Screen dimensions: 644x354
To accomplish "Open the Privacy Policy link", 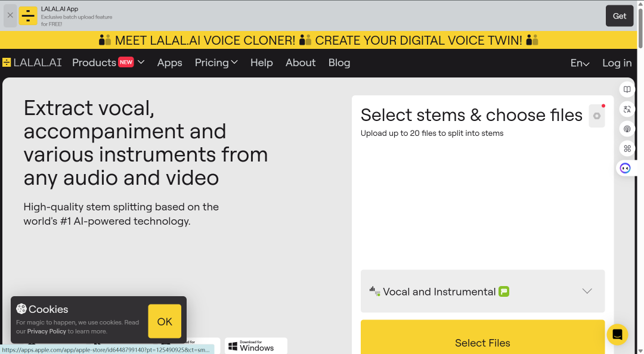I will [47, 331].
